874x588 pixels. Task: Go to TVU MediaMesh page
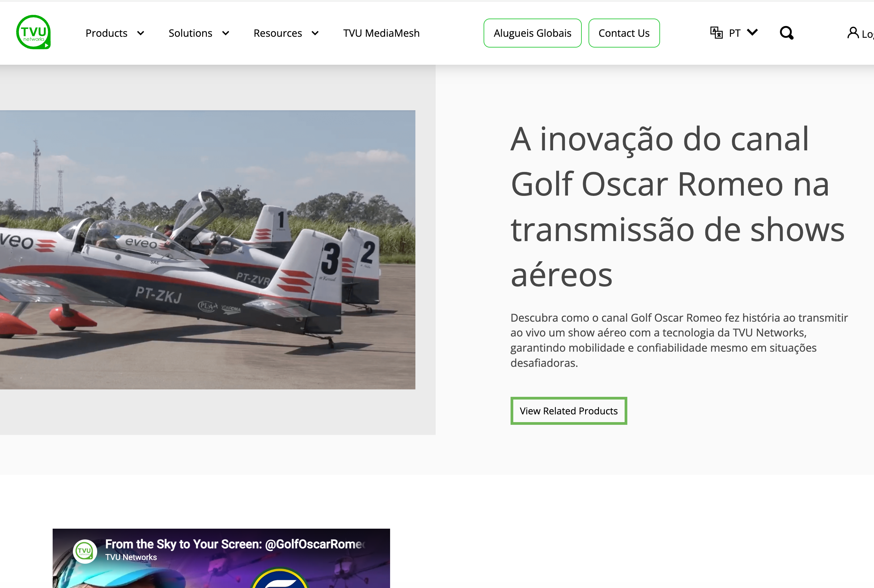click(x=381, y=33)
